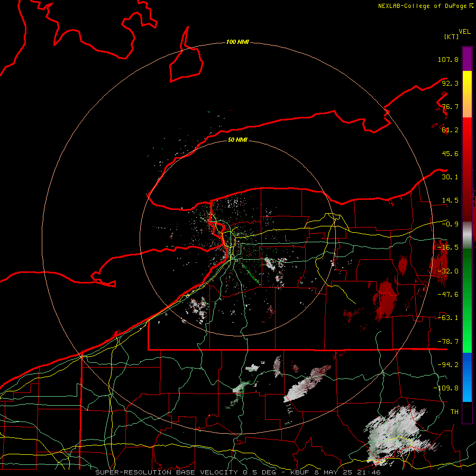Viewport: 476px width, 476px height.
Task: Click the TH legend label
Action: coord(454,412)
